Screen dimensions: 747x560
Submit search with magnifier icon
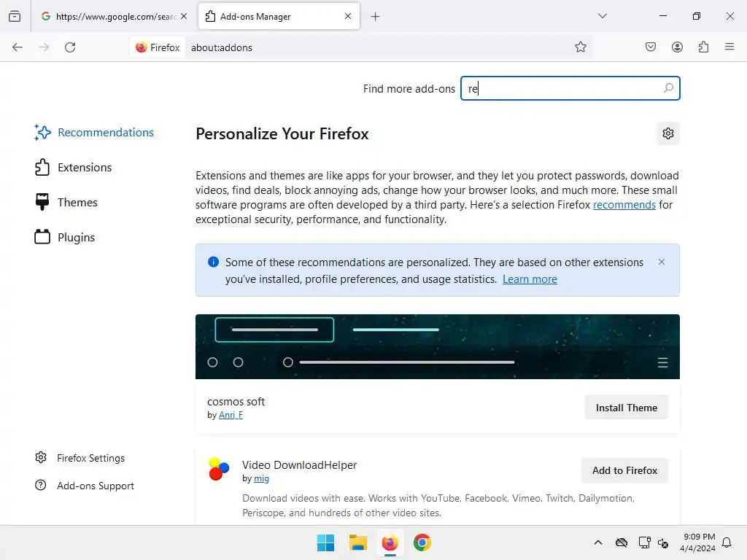click(x=668, y=88)
